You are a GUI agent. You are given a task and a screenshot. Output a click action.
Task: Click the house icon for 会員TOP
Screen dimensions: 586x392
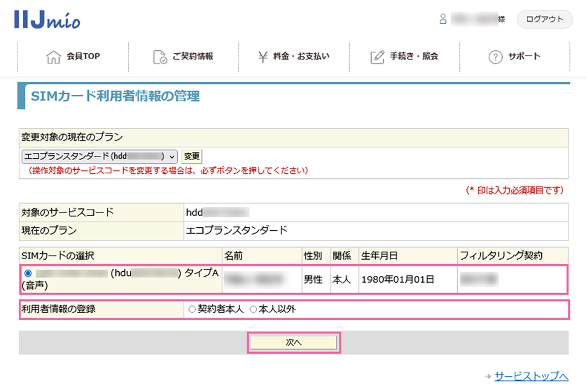pyautogui.click(x=54, y=57)
